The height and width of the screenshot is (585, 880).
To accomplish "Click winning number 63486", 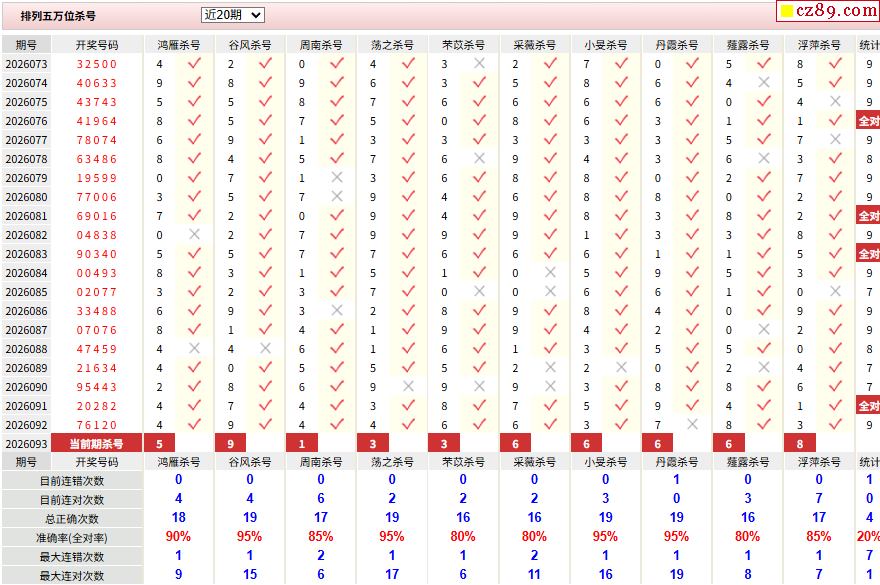I will (x=97, y=159).
